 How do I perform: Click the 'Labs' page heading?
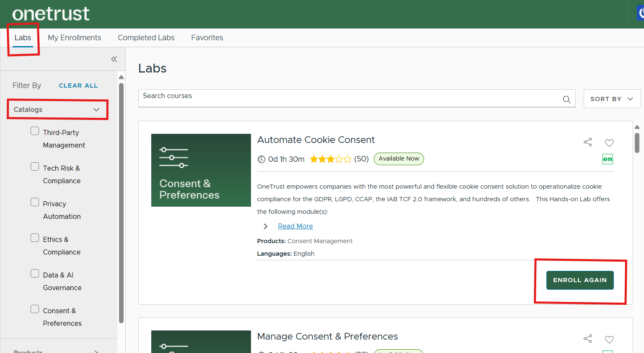pos(153,68)
